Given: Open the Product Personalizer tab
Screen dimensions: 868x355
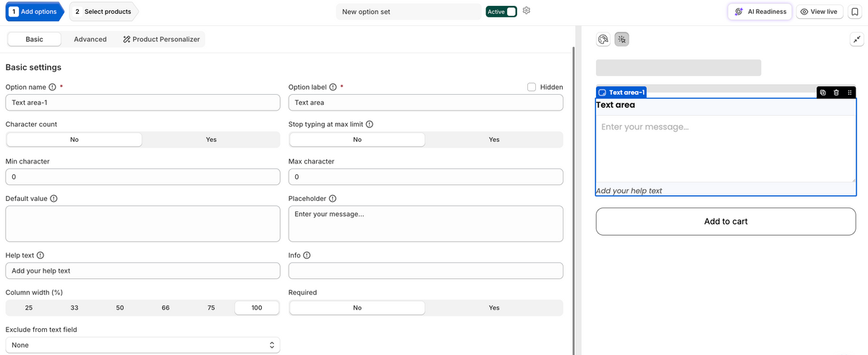Looking at the screenshot, I should tap(161, 39).
